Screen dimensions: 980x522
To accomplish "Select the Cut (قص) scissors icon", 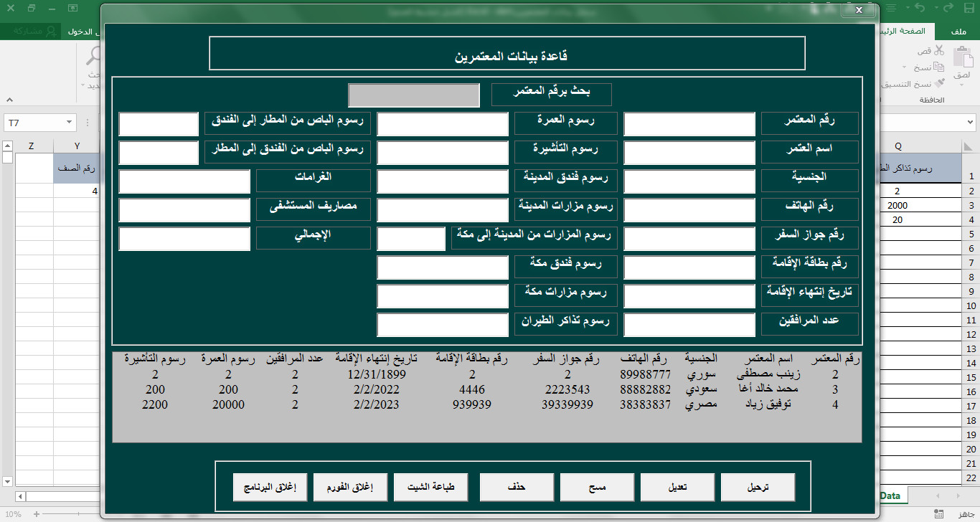I will 938,50.
